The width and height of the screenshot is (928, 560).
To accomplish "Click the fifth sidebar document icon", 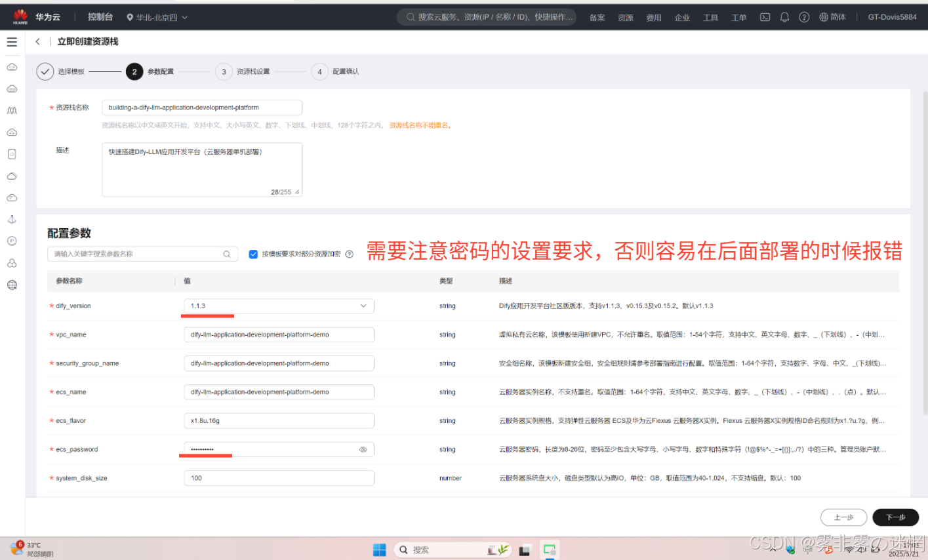I will [x=12, y=154].
